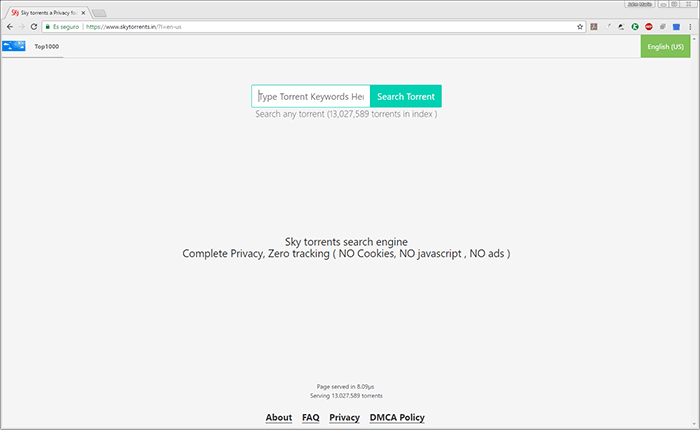Minimize the browser window

point(663,4)
